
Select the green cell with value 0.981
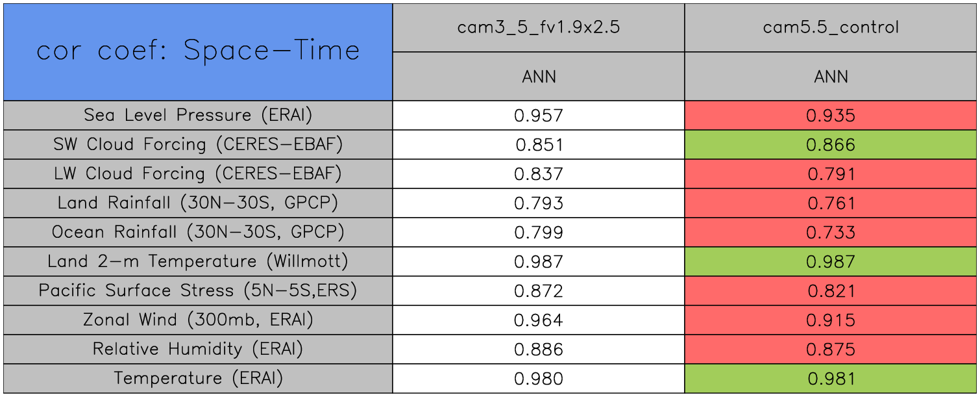[x=831, y=379]
